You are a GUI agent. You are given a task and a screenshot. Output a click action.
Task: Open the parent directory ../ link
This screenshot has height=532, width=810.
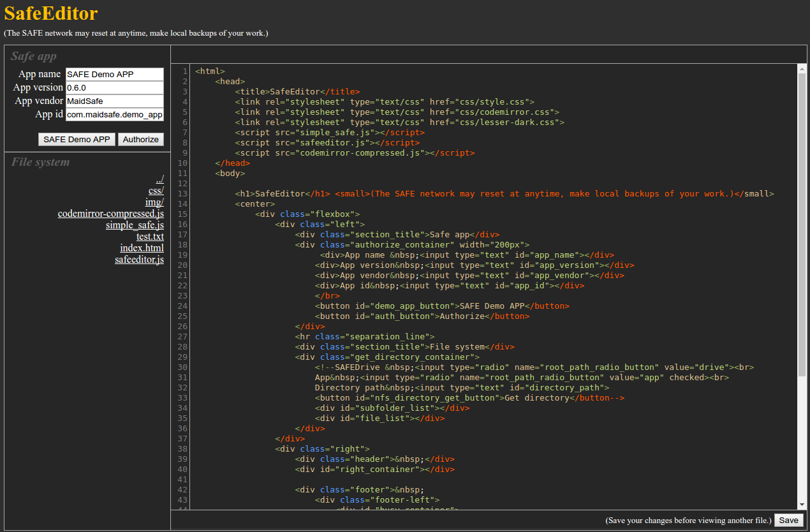(x=159, y=179)
